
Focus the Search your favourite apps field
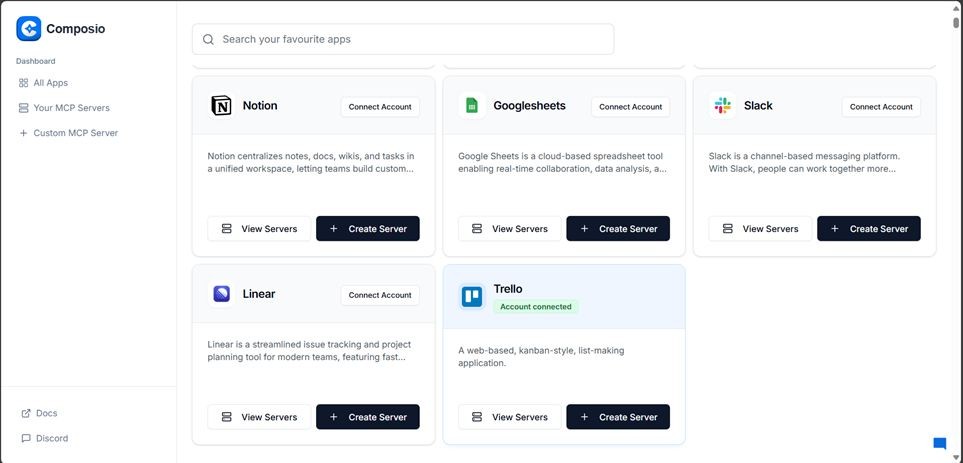click(x=410, y=40)
